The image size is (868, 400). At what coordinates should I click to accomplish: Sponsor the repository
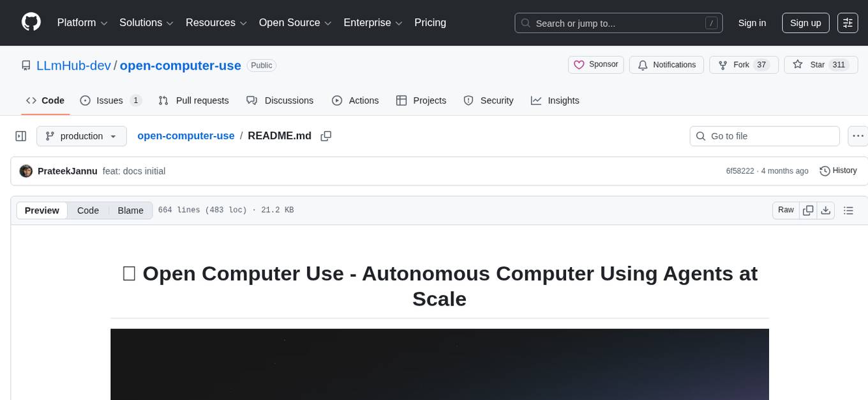(x=595, y=65)
